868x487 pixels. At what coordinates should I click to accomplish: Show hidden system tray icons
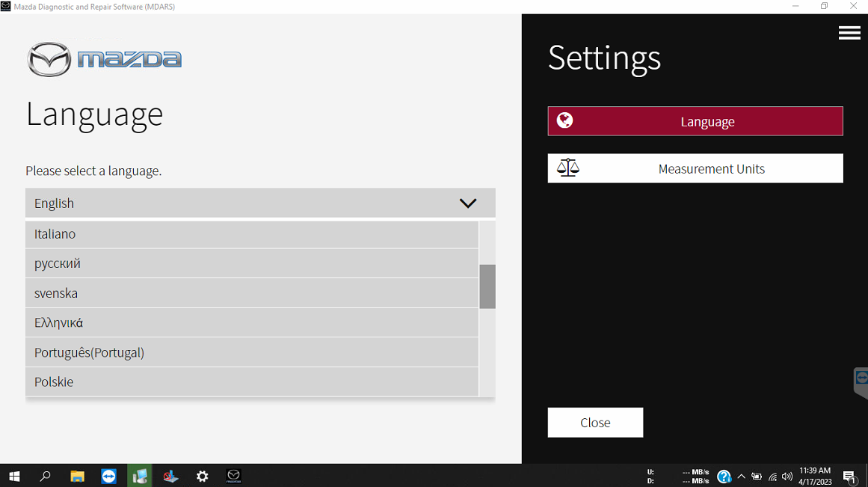point(741,477)
